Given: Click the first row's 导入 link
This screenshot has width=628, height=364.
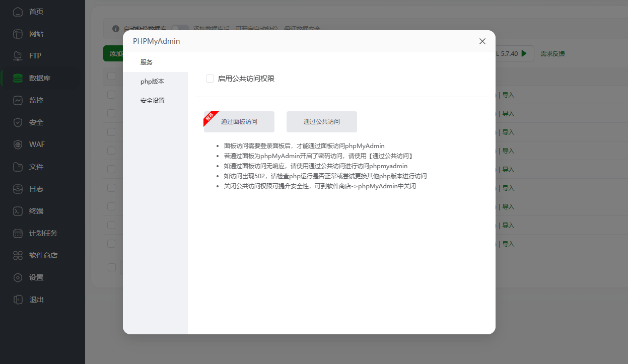Looking at the screenshot, I should (x=508, y=95).
